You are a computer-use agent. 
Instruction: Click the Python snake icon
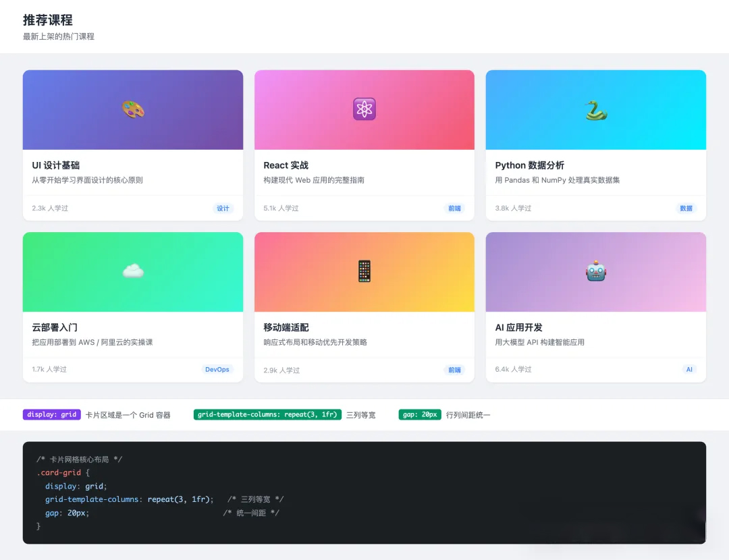click(596, 110)
